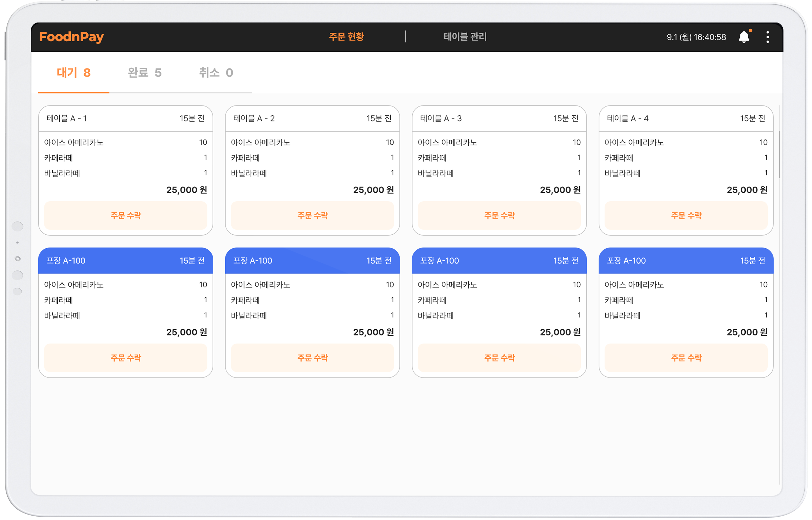Accept the order for 테이블 A - 2
This screenshot has height=520, width=812.
tap(313, 215)
